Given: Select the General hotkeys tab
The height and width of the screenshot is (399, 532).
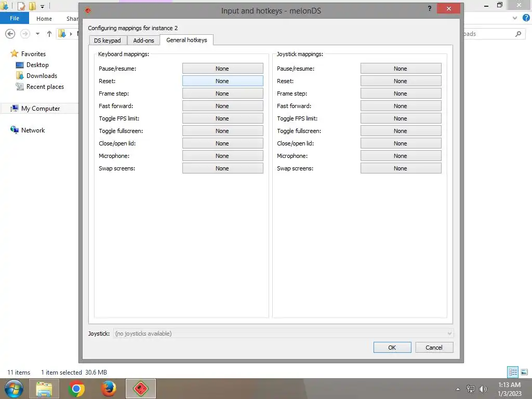Looking at the screenshot, I should point(187,39).
